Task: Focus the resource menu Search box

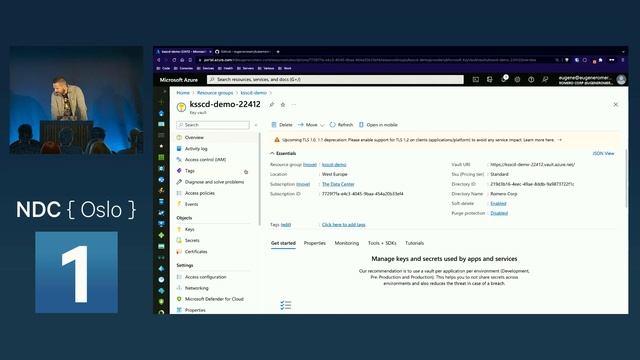Action: point(213,125)
